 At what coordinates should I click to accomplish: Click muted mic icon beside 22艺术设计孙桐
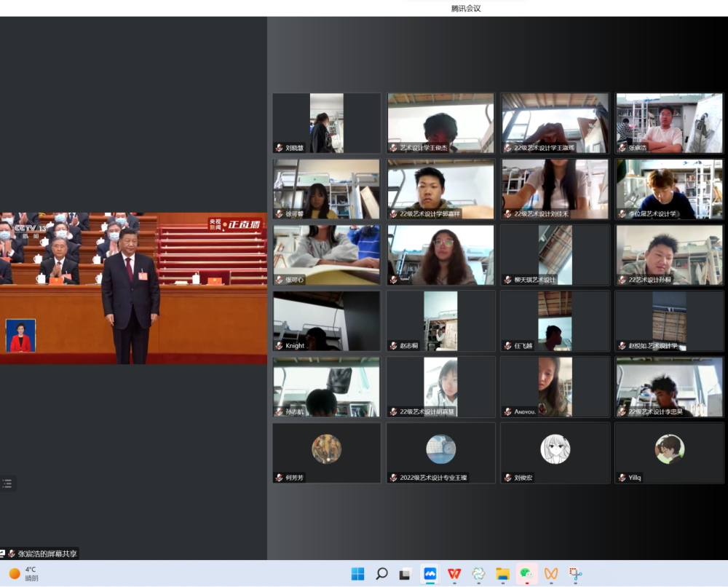tap(622, 280)
